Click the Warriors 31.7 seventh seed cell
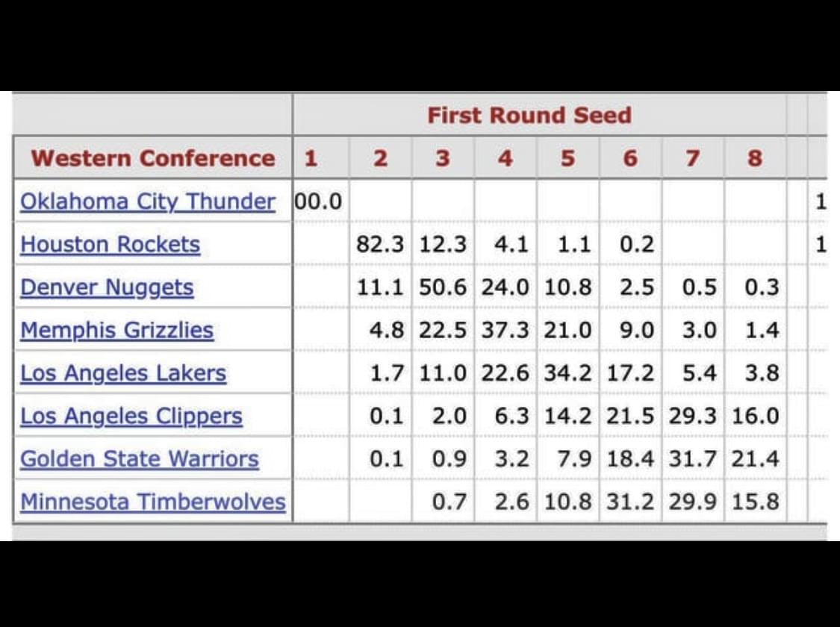This screenshot has height=627, width=840. (693, 459)
